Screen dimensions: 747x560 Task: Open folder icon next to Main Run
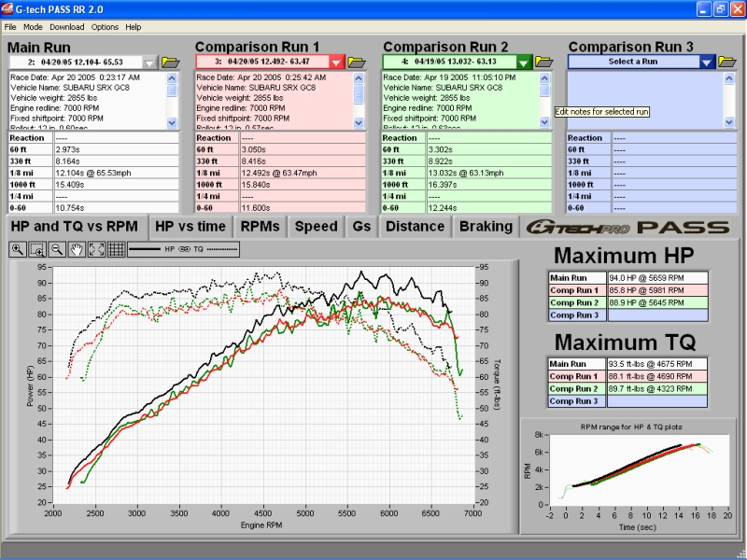(x=170, y=62)
